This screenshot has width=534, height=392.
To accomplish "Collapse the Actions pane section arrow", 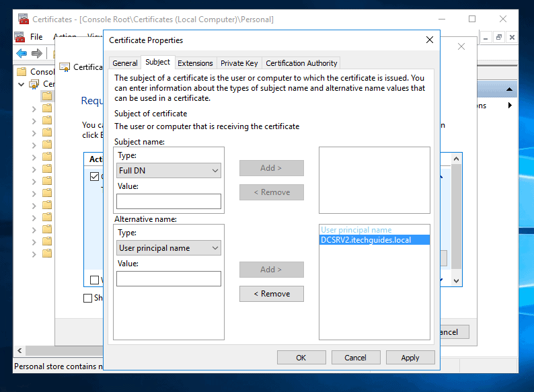I will (509, 89).
